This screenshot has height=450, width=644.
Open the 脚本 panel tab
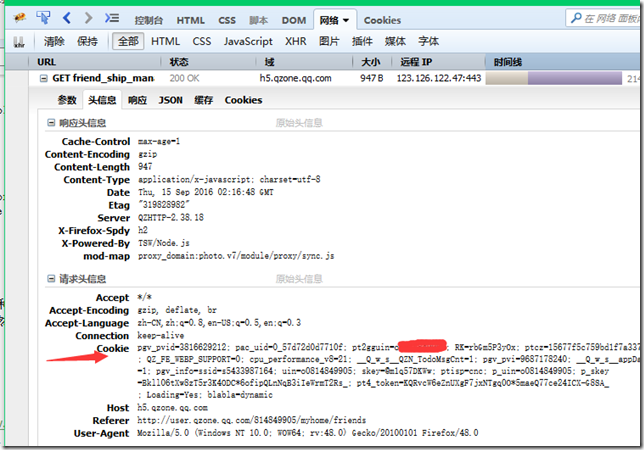pos(258,20)
